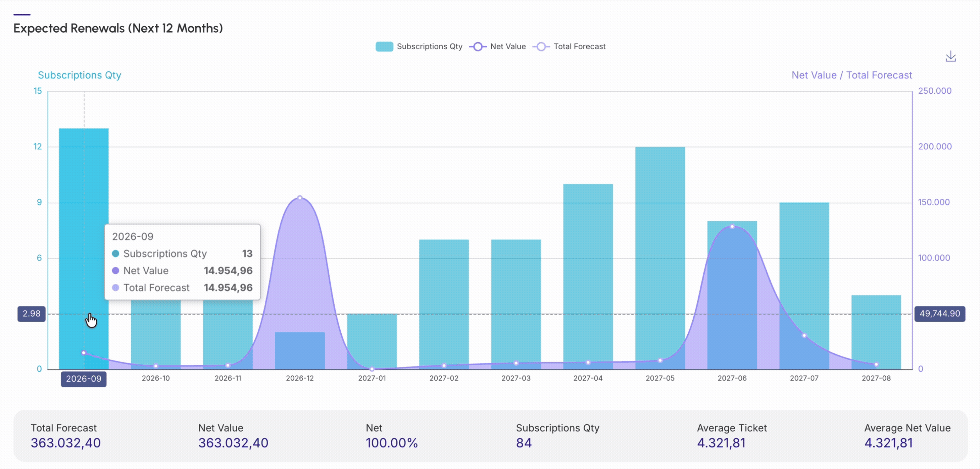
Task: Click the Expected Renewals chart title
Action: pos(118,28)
